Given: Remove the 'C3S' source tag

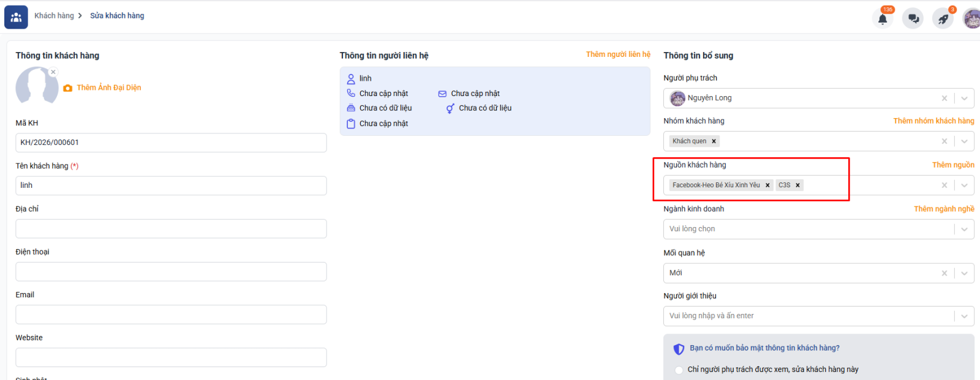Looking at the screenshot, I should (x=797, y=185).
